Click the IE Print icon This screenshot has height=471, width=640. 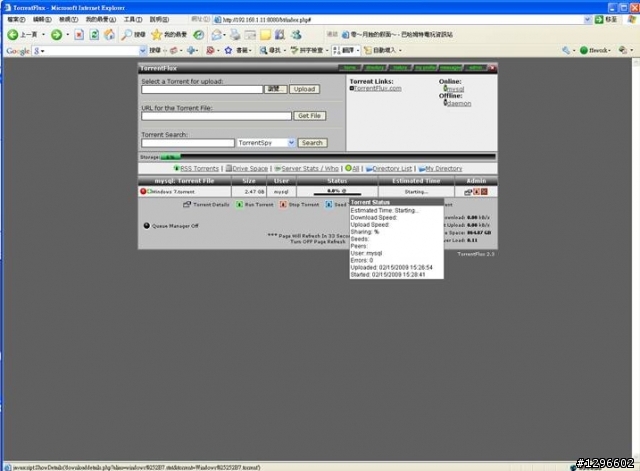tap(235, 35)
